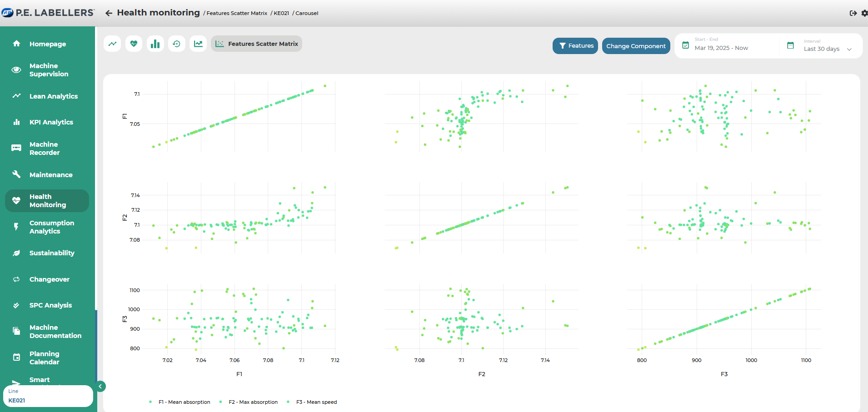The width and height of the screenshot is (868, 412).
Task: Open the Line KE021 selector
Action: click(x=48, y=396)
